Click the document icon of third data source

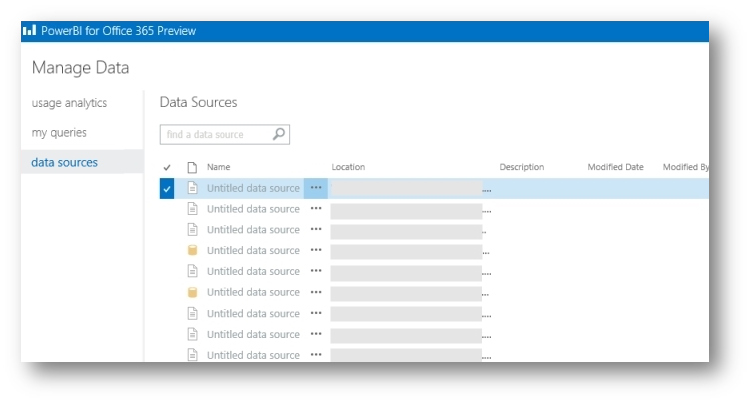(192, 230)
